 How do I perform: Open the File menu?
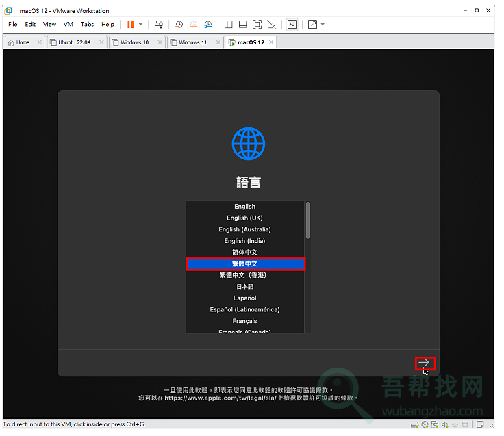13,25
